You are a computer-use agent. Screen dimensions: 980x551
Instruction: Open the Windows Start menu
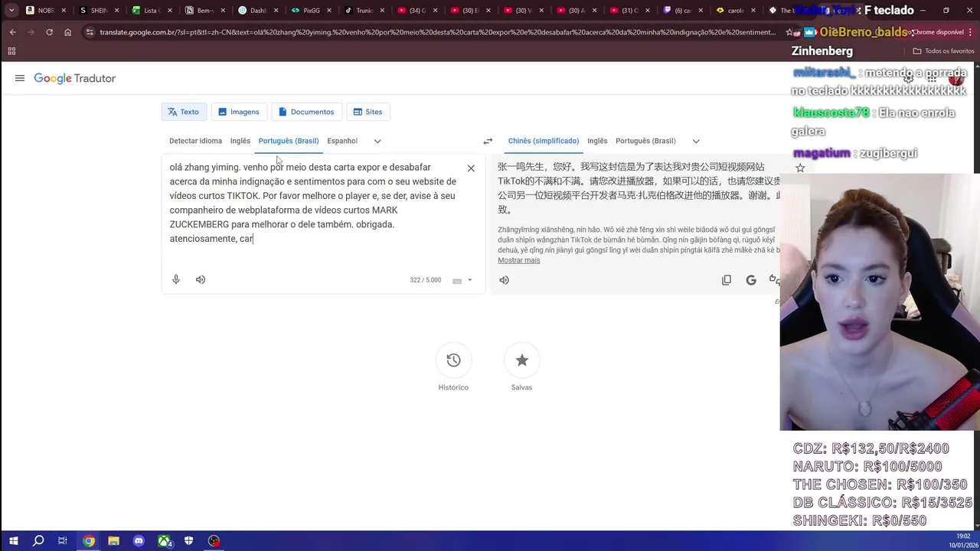point(13,541)
